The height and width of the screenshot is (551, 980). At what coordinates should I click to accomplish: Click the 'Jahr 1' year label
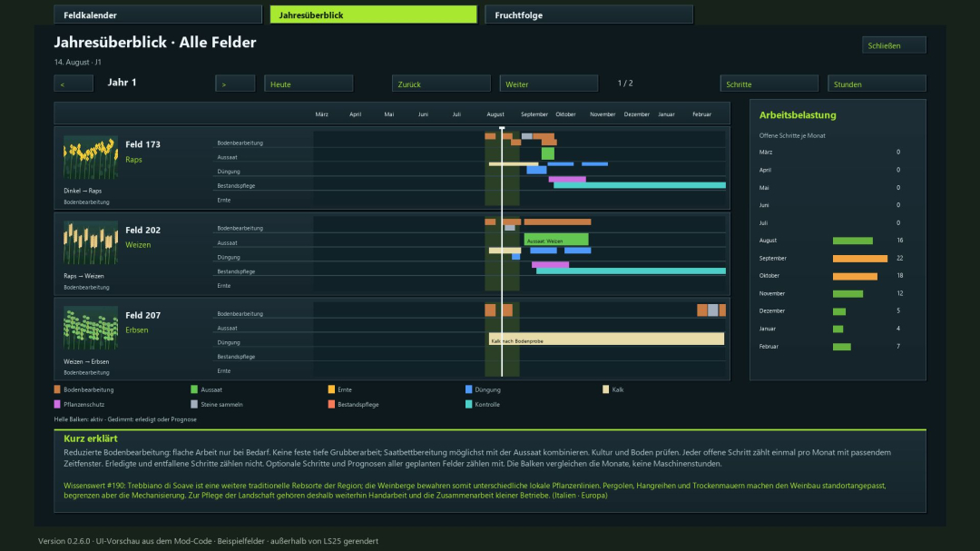tap(122, 83)
